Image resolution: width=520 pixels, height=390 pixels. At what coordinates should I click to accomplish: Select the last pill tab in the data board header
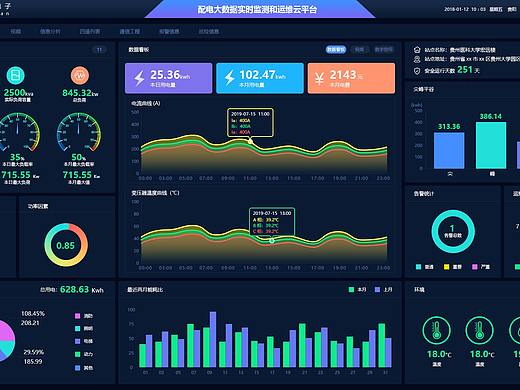click(383, 50)
